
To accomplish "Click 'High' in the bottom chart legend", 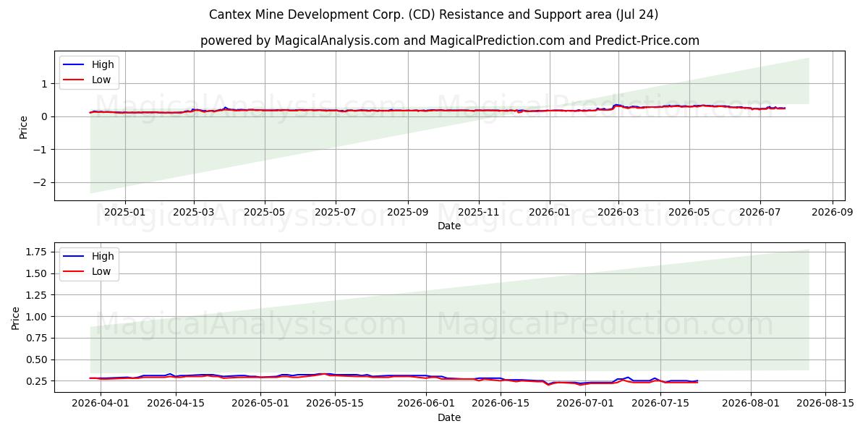I will tap(103, 256).
